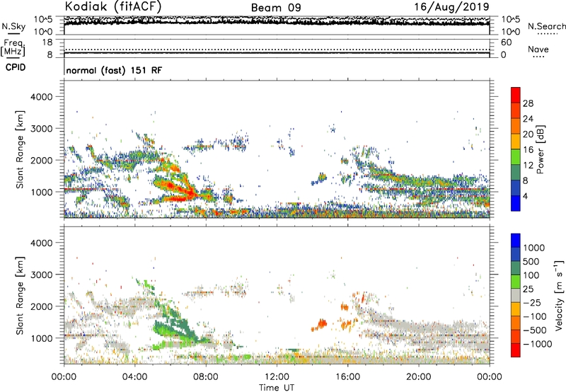Pick the red bottom segment of velocity colorbar

pos(516,350)
